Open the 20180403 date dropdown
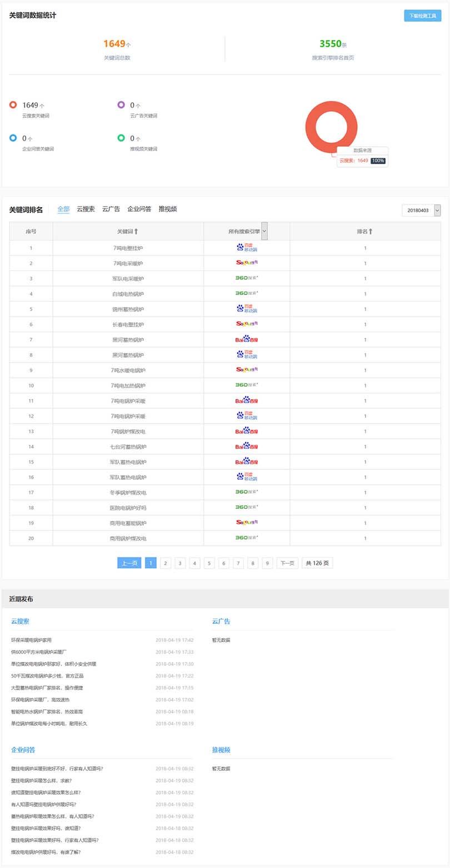 421,210
